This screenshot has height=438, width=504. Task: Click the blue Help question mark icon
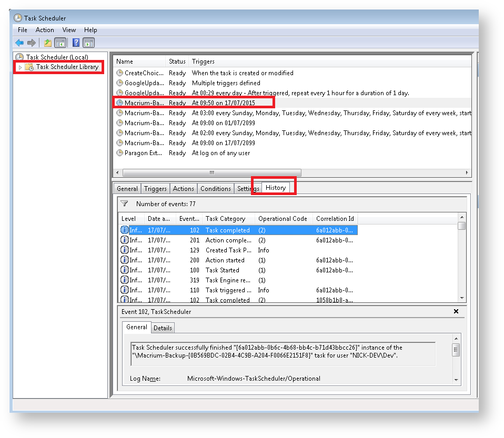coord(76,43)
